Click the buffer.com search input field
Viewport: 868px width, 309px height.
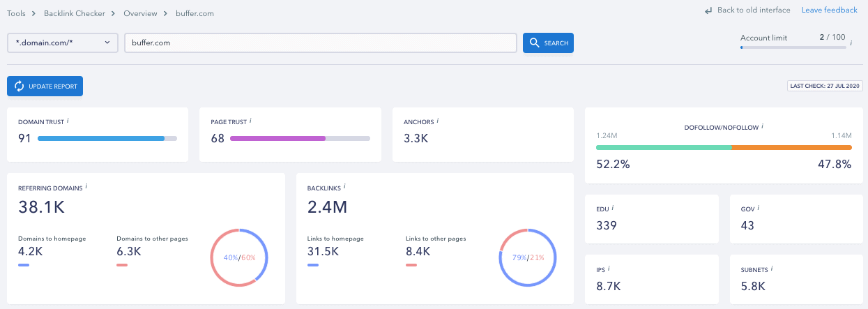(320, 43)
